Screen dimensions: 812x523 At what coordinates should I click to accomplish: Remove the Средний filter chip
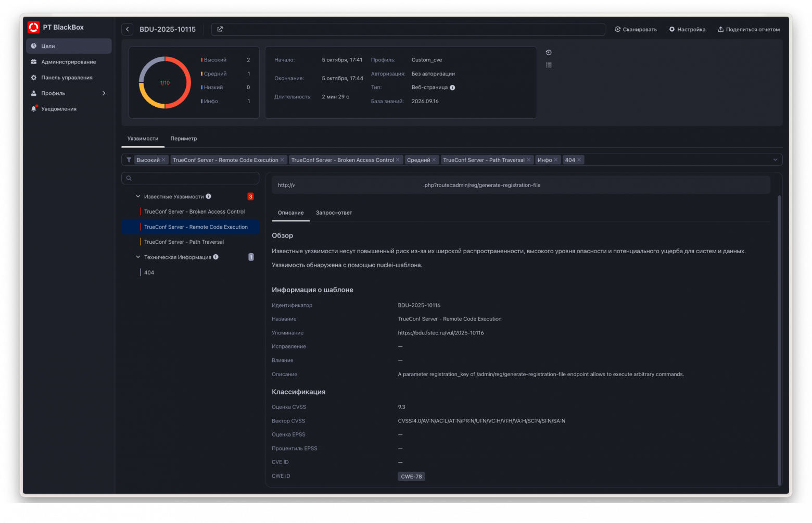point(434,160)
